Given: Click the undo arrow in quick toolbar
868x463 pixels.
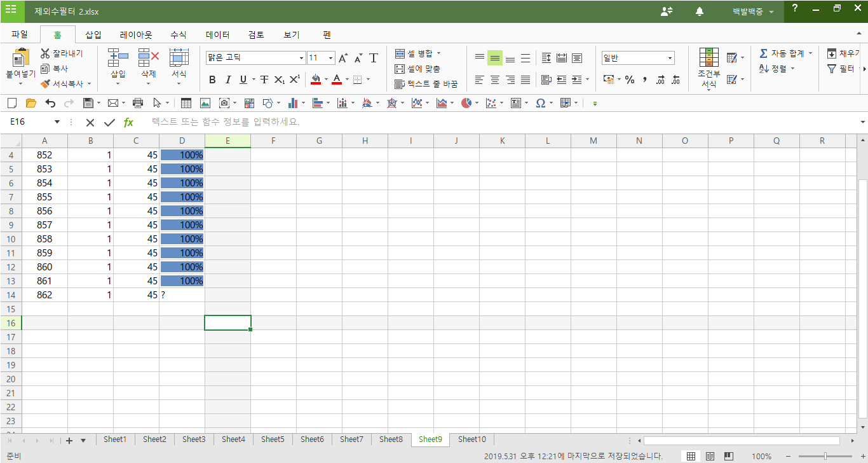Looking at the screenshot, I should tap(50, 103).
